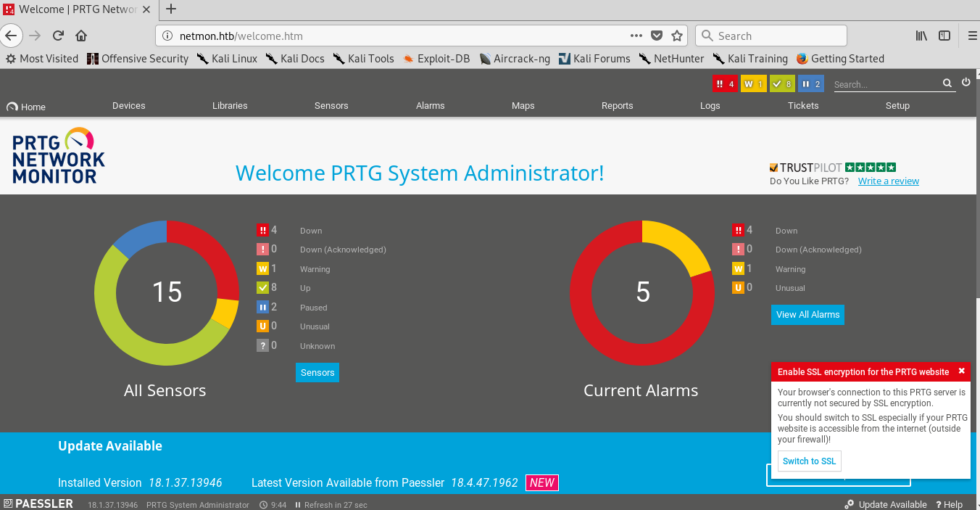980x510 pixels.
Task: Dismiss the SSL encryption warning popup
Action: click(961, 371)
